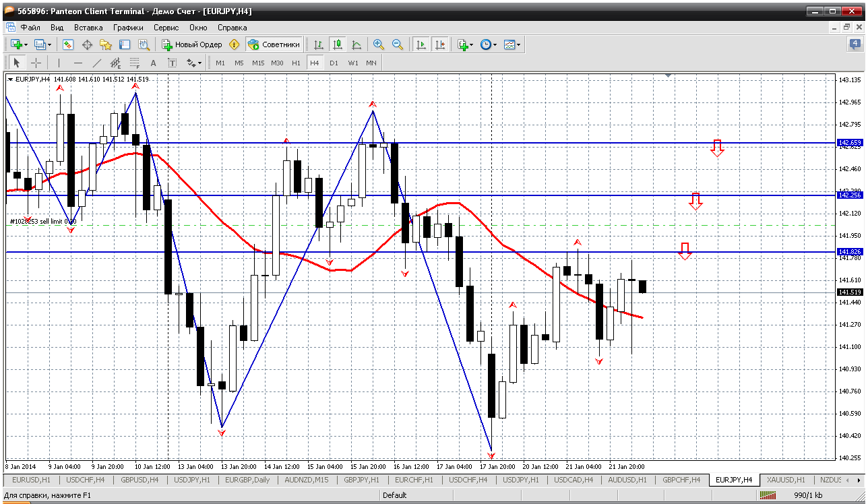Set timeframe to H1
868x504 pixels.
click(296, 63)
